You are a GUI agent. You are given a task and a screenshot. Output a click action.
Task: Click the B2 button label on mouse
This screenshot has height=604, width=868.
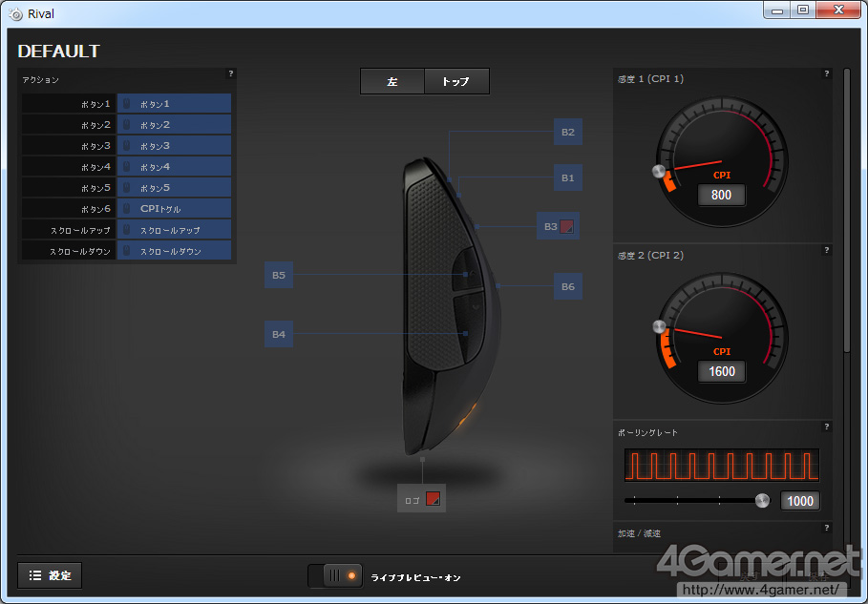pos(568,132)
